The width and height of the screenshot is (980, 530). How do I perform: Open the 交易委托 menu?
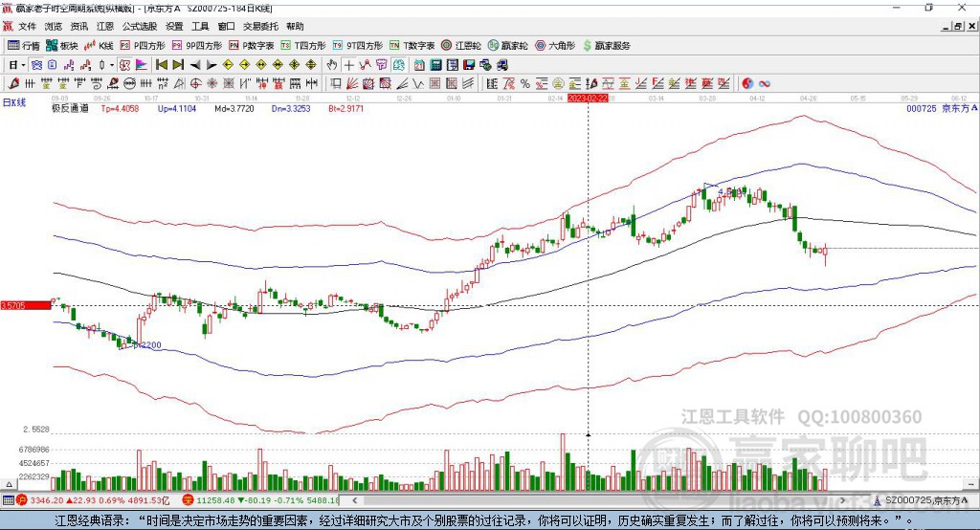tap(260, 26)
